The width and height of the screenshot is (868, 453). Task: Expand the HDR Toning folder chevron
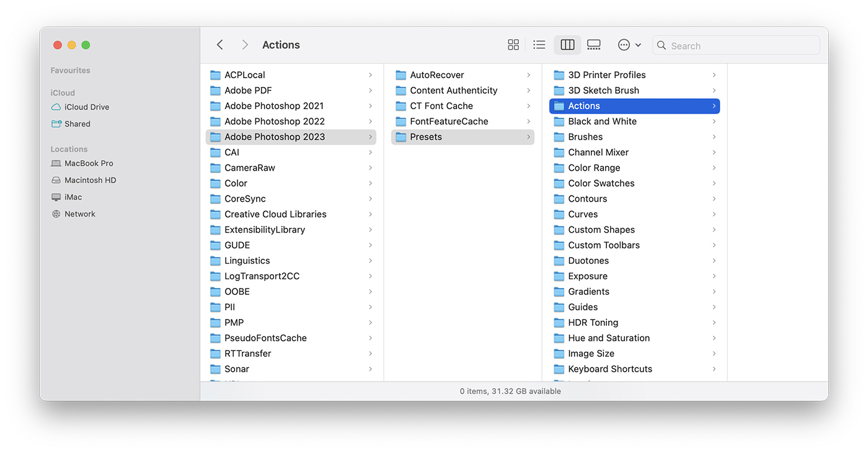coord(714,323)
